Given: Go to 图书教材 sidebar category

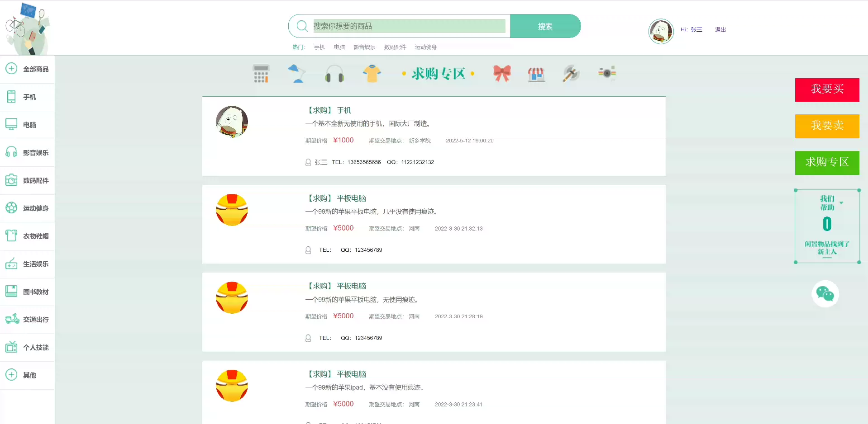Looking at the screenshot, I should (27, 292).
